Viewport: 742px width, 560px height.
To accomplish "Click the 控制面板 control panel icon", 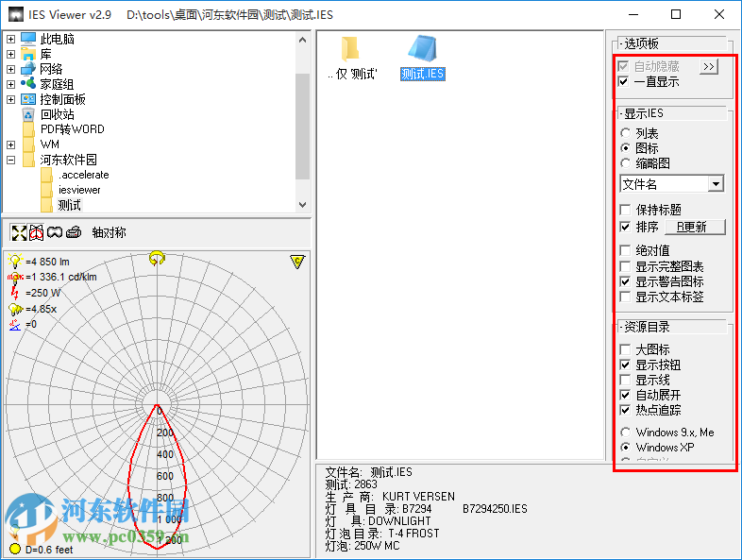I will pos(28,99).
